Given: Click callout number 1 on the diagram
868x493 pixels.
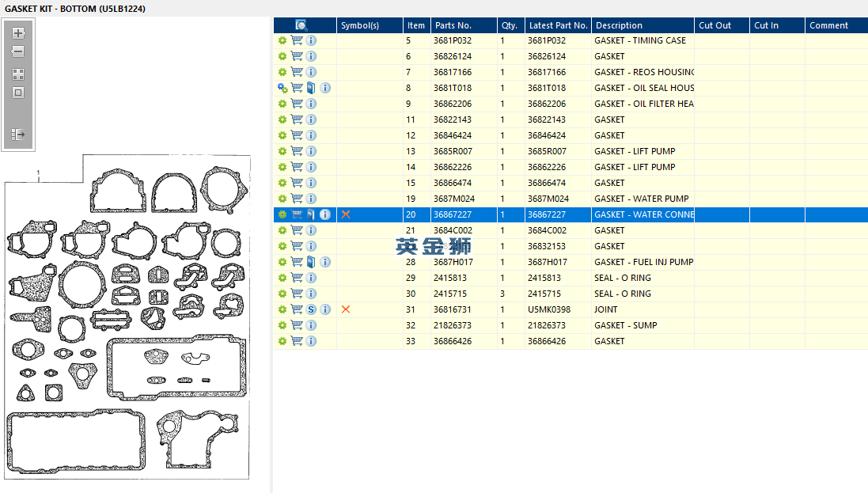Looking at the screenshot, I should coord(38,173).
